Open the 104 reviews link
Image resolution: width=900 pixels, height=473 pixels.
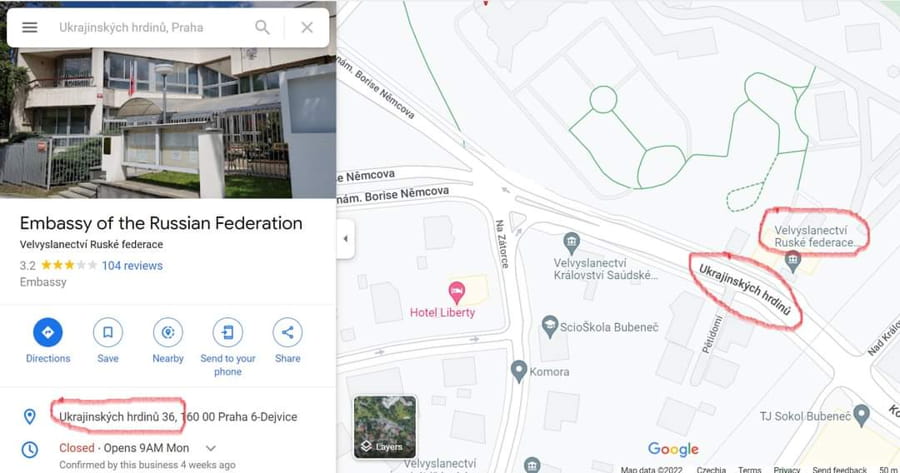pyautogui.click(x=132, y=266)
